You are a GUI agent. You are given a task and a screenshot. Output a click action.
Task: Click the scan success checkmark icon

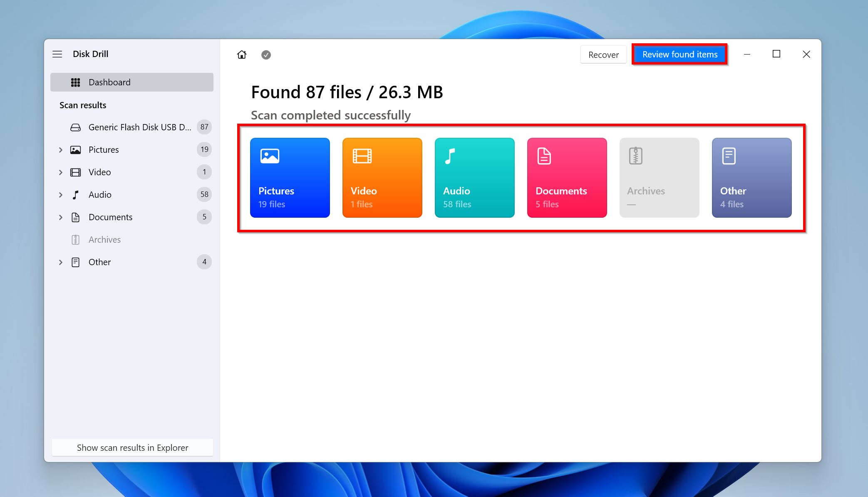(266, 55)
